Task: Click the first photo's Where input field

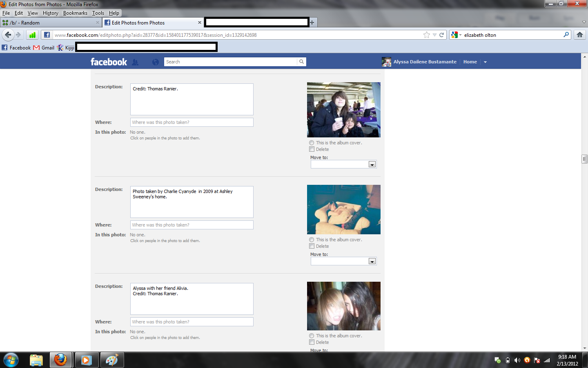Action: coord(192,122)
